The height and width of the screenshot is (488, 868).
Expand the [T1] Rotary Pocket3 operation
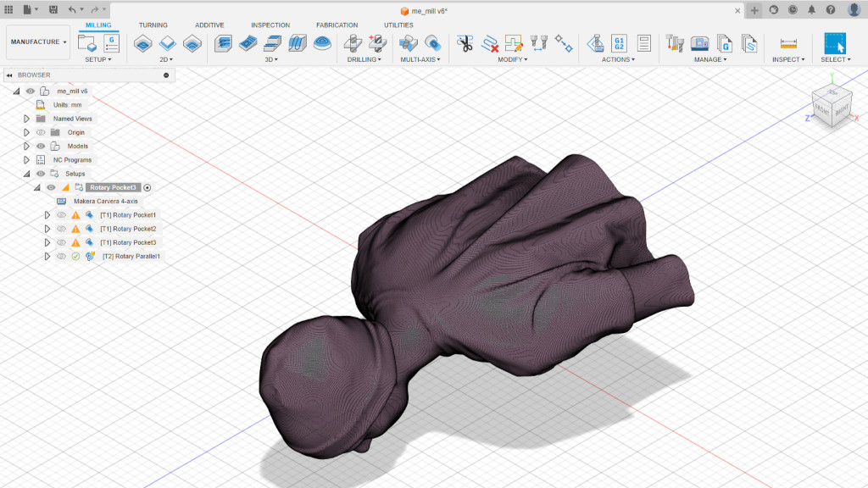coord(47,242)
